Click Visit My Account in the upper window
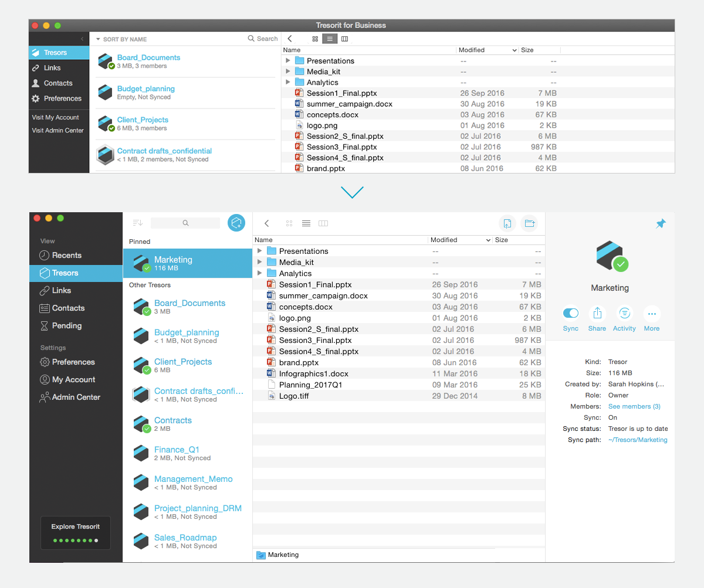 55,117
